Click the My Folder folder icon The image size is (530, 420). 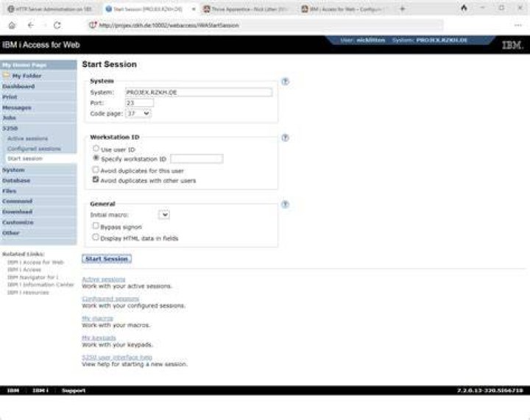[x=6, y=75]
